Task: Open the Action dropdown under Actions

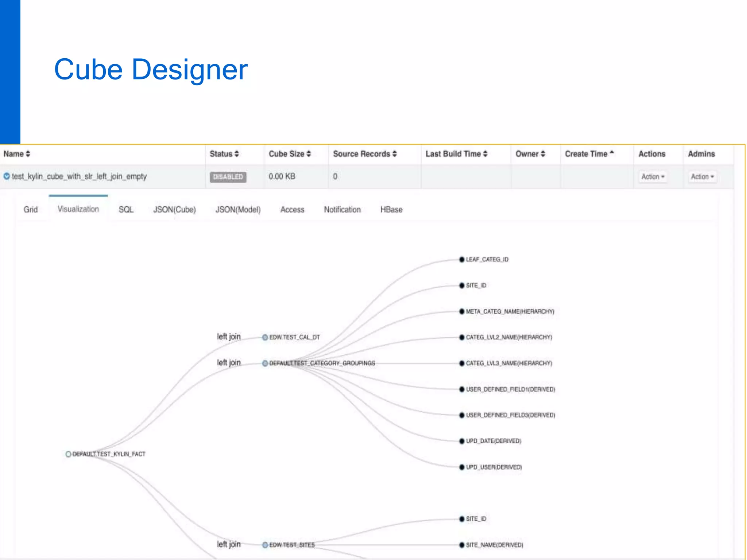Action: pyautogui.click(x=653, y=177)
